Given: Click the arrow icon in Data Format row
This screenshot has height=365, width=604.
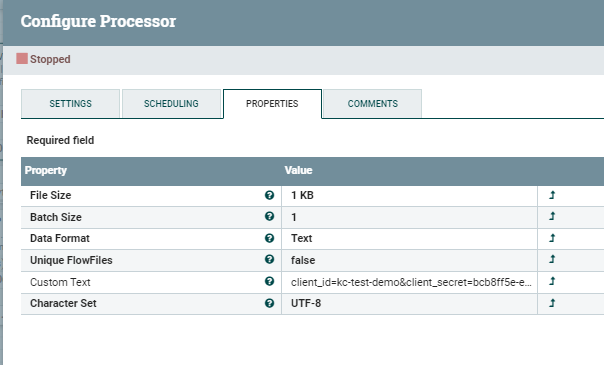Looking at the screenshot, I should [552, 238].
